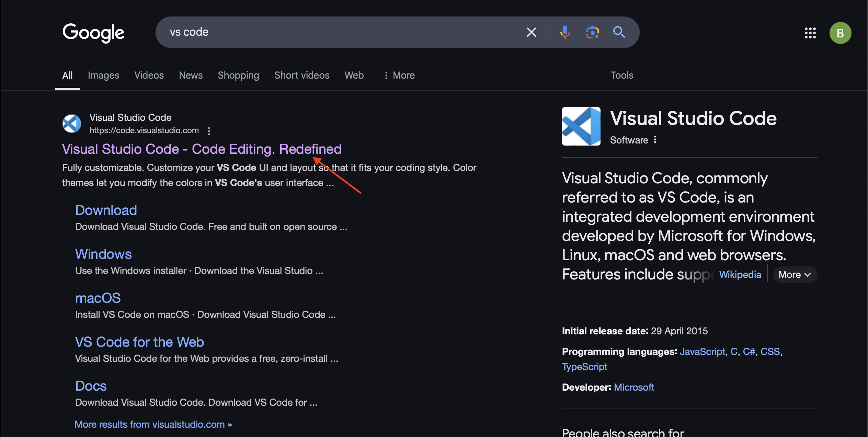The width and height of the screenshot is (868, 437).
Task: Open Visual Studio Code - Code Editing. Redefined link
Action: (x=202, y=149)
